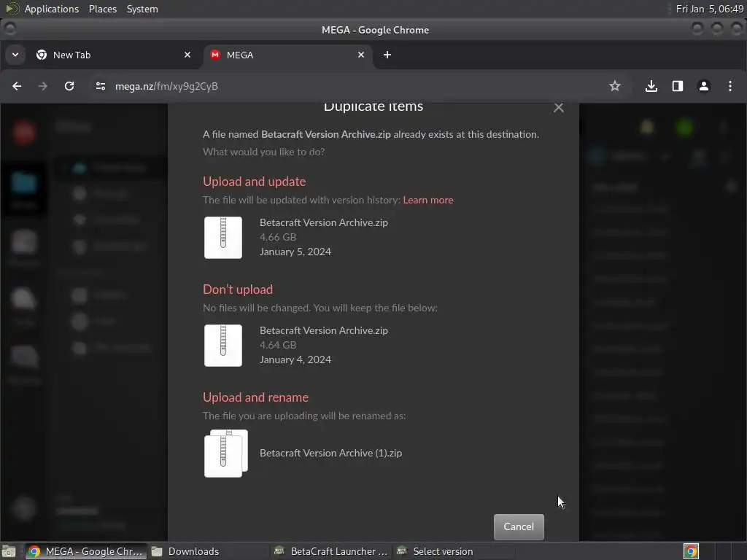Go back in Chrome
Image resolution: width=747 pixels, height=560 pixels.
tap(17, 86)
